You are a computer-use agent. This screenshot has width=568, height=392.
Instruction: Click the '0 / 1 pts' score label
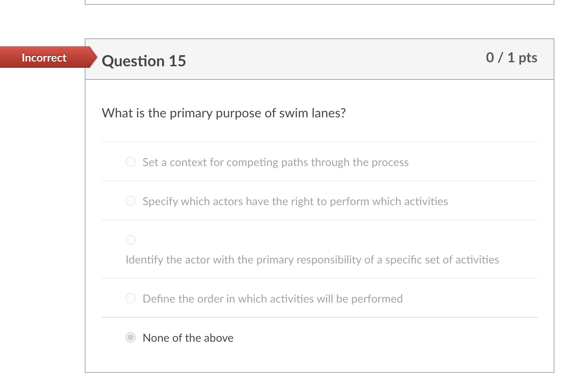(x=512, y=57)
